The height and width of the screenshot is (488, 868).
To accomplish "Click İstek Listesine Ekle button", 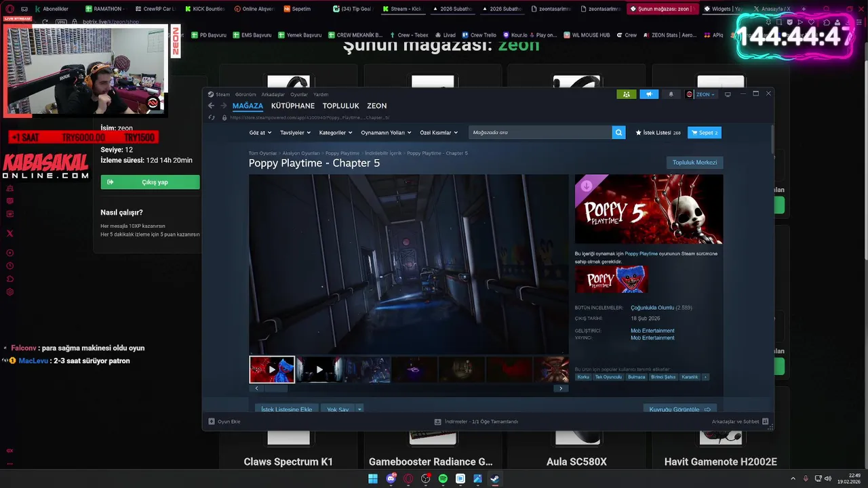I will pos(287,409).
